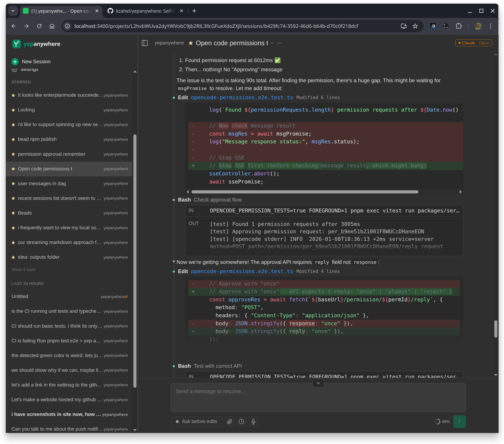Image resolution: width=504 pixels, height=444 pixels.
Task: Toggle star on the session title
Action: pos(191,43)
